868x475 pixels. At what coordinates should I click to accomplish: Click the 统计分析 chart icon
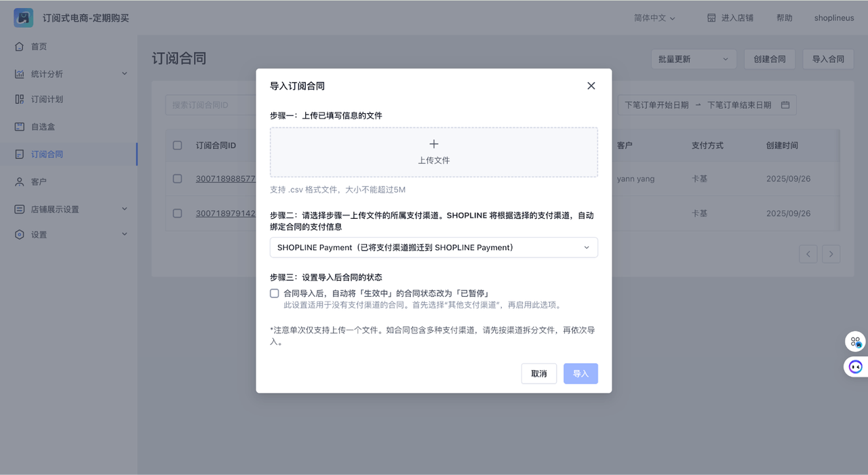point(20,74)
